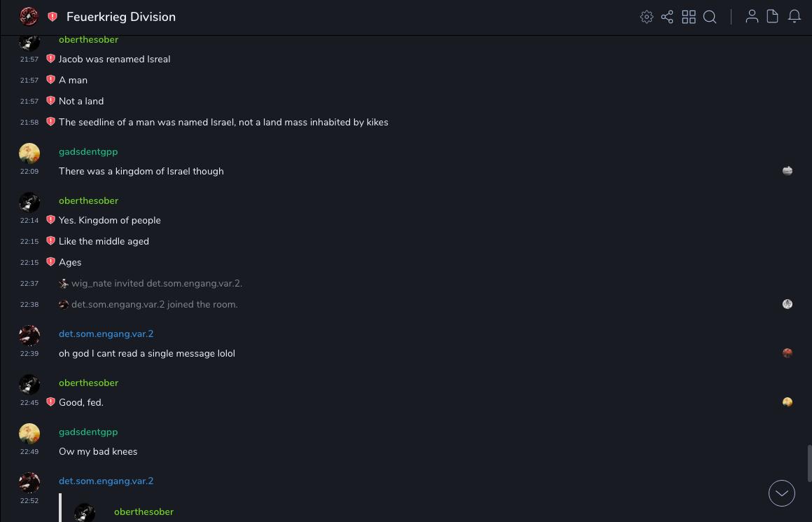Screen dimensions: 812x522
Task: Jump to bottom with the down chevron button
Action: pos(782,493)
